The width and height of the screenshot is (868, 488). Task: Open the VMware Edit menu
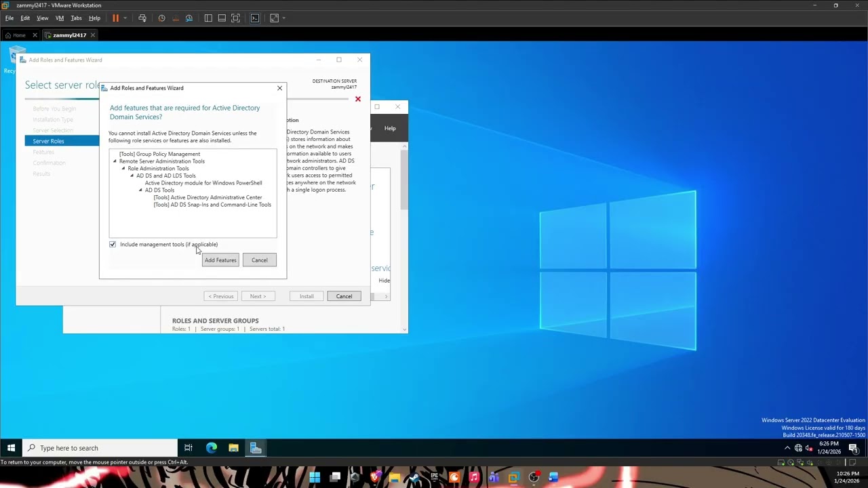[25, 18]
